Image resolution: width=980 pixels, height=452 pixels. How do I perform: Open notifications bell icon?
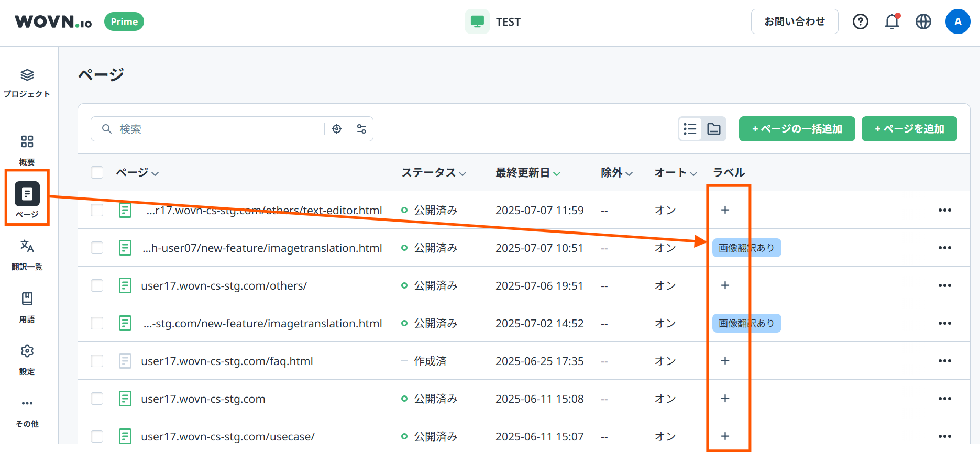[891, 21]
